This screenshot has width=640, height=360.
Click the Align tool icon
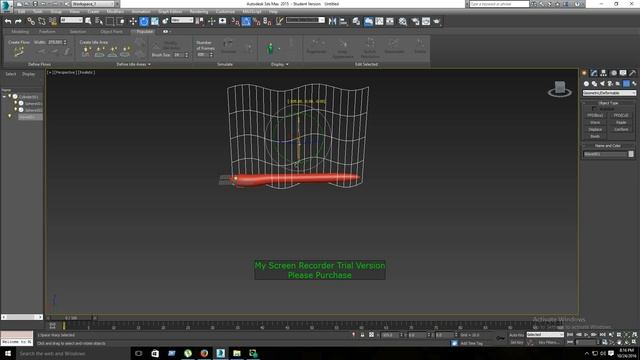coord(343,21)
